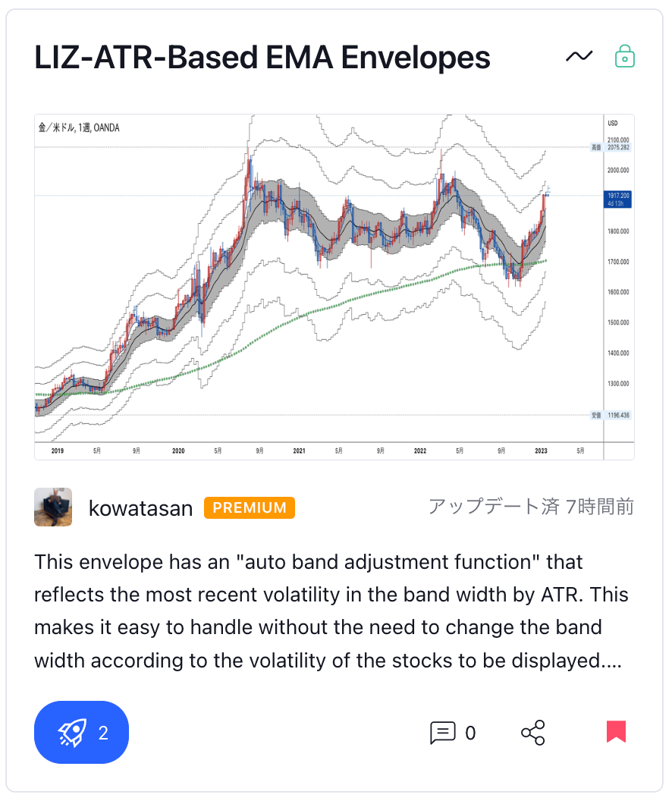Open the LIZ-ATR-Based EMA Envelopes title link

[262, 58]
